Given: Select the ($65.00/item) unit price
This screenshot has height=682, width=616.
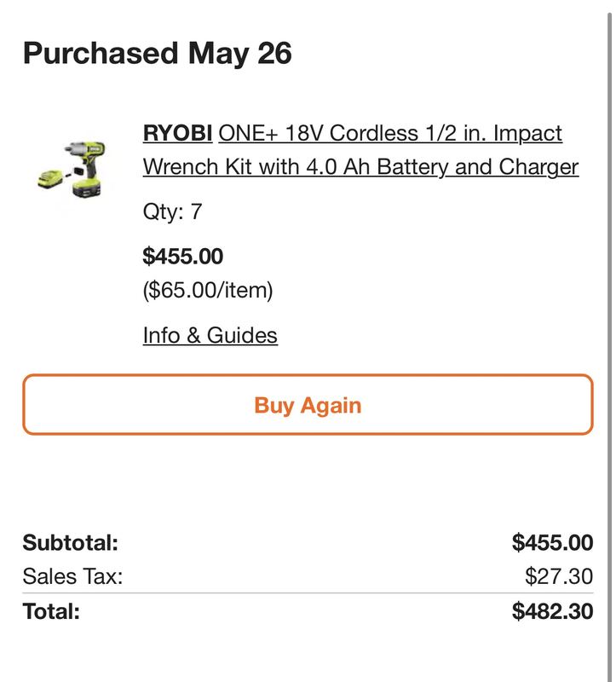Looking at the screenshot, I should [x=208, y=290].
